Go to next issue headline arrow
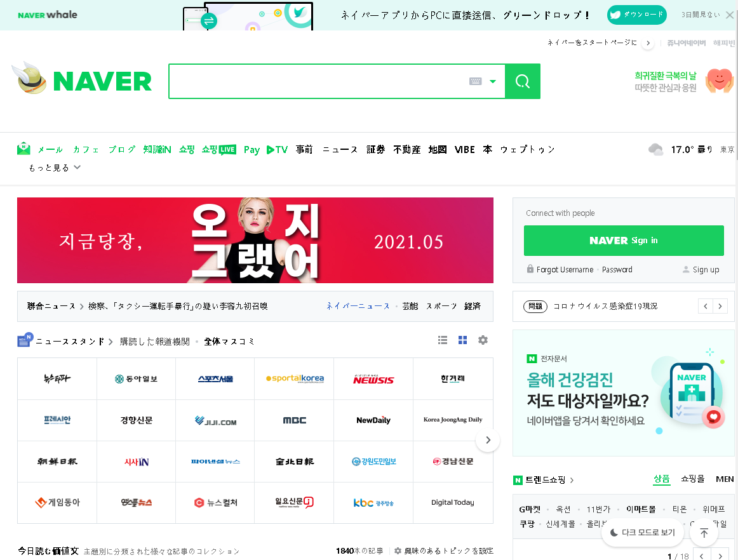Screen dimensions: 738x560 point(720,306)
